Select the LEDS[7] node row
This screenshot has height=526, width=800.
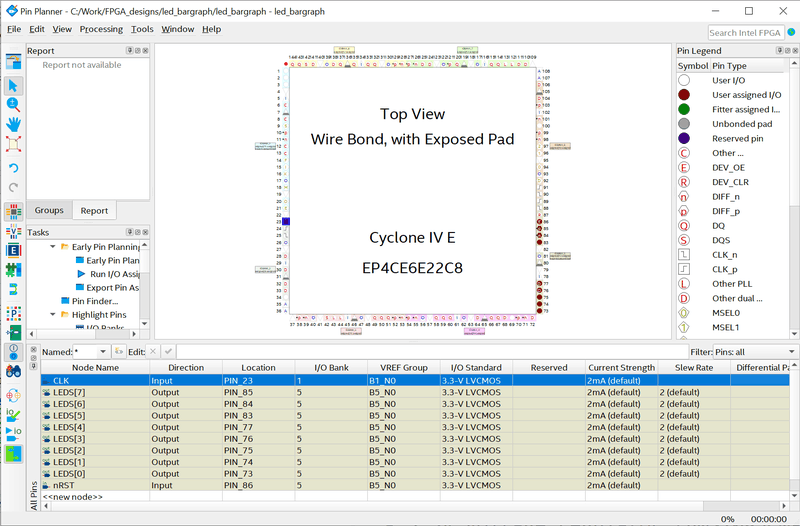[x=415, y=392]
